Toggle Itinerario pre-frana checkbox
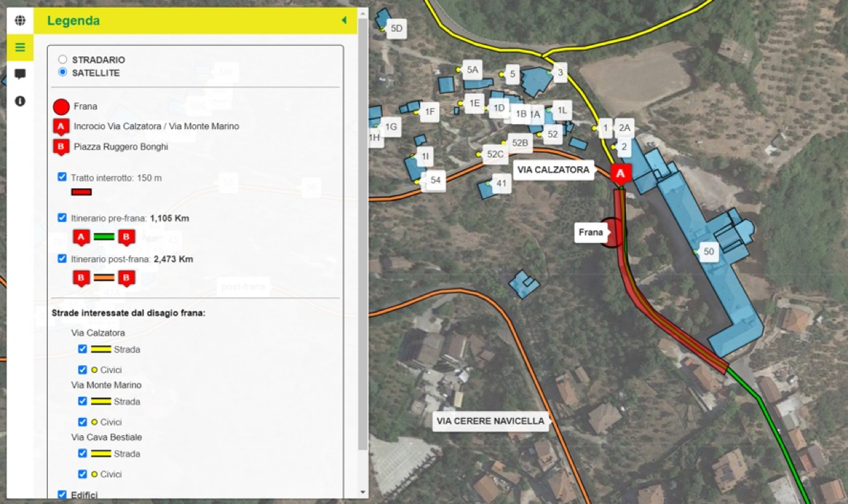848x504 pixels. pyautogui.click(x=62, y=218)
